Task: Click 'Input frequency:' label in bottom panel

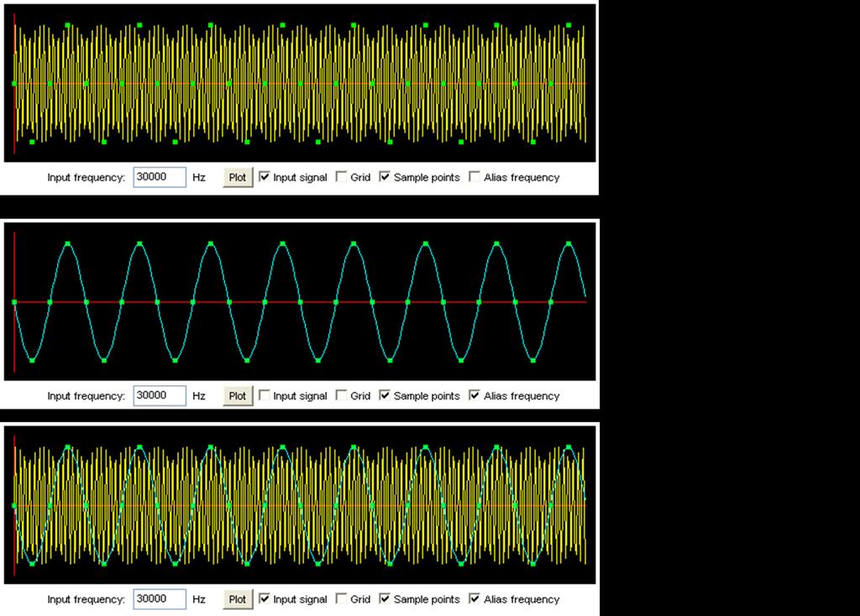Action: 87,599
